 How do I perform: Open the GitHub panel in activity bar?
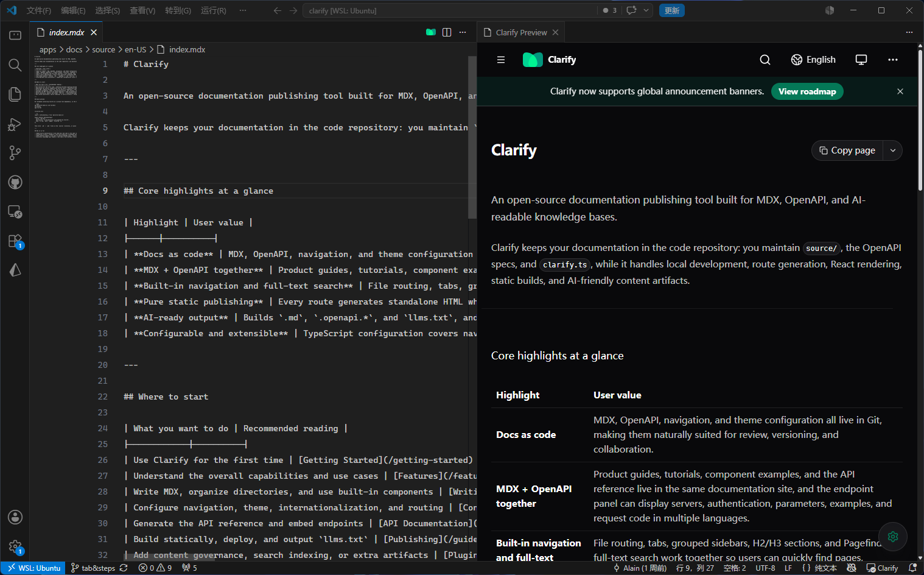[15, 182]
